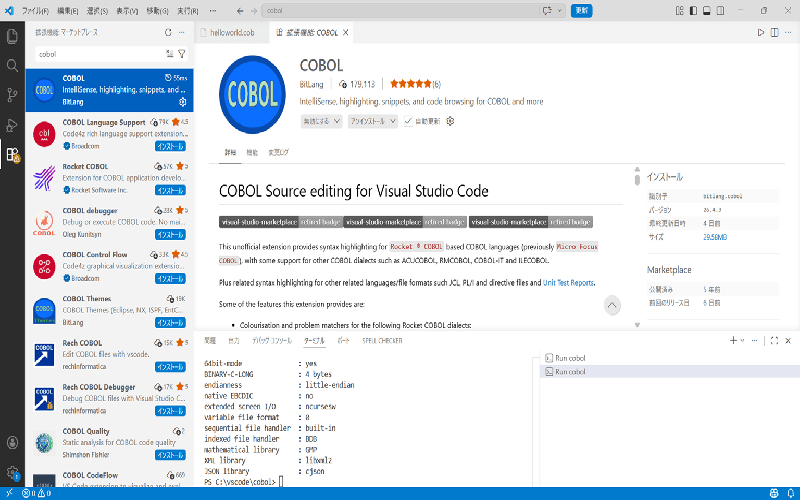800x500 pixels.
Task: Select the Rech COBOL Debugger extension entry
Action: coord(110,398)
